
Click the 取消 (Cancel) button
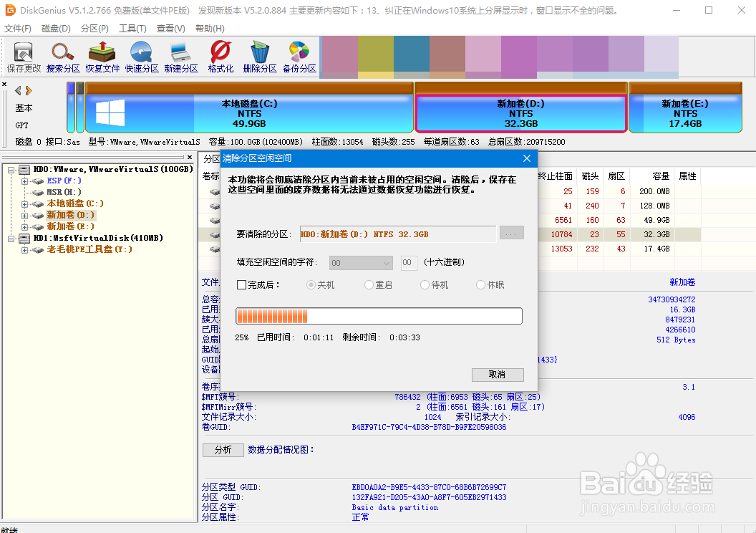coord(498,375)
